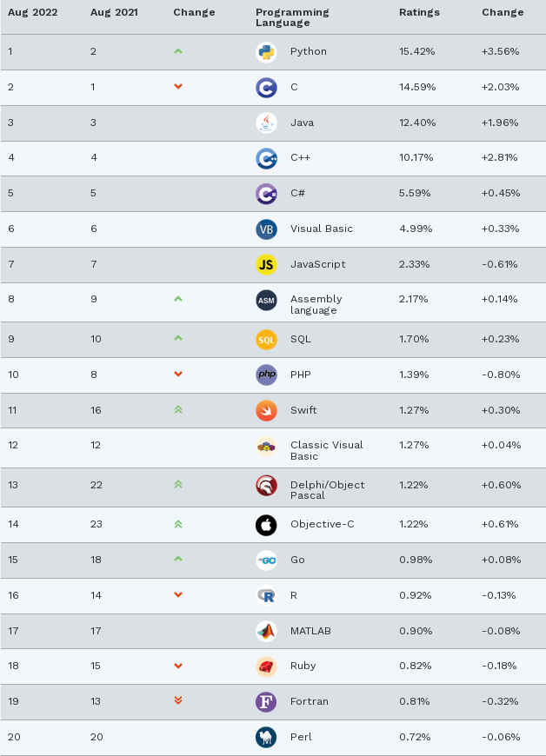
Task: Click the JavaScript JS icon
Action: click(266, 264)
